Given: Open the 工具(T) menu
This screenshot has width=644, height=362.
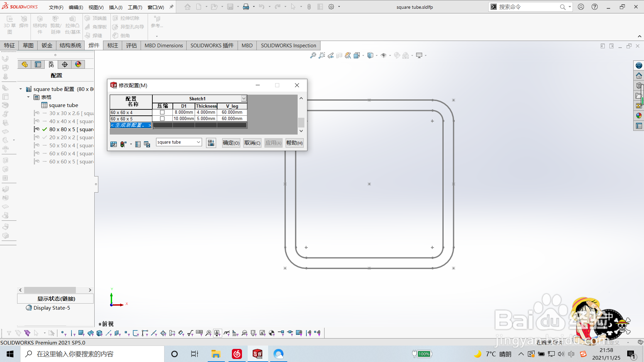Looking at the screenshot, I should click(x=135, y=7).
